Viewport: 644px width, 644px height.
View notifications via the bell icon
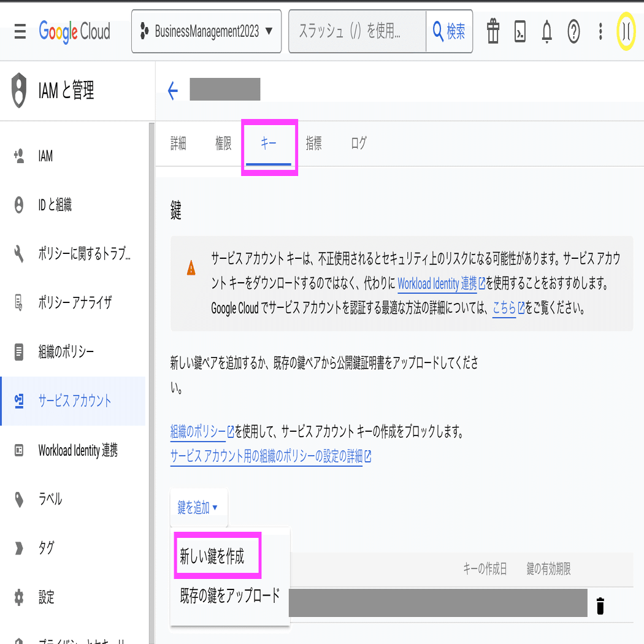(x=546, y=32)
